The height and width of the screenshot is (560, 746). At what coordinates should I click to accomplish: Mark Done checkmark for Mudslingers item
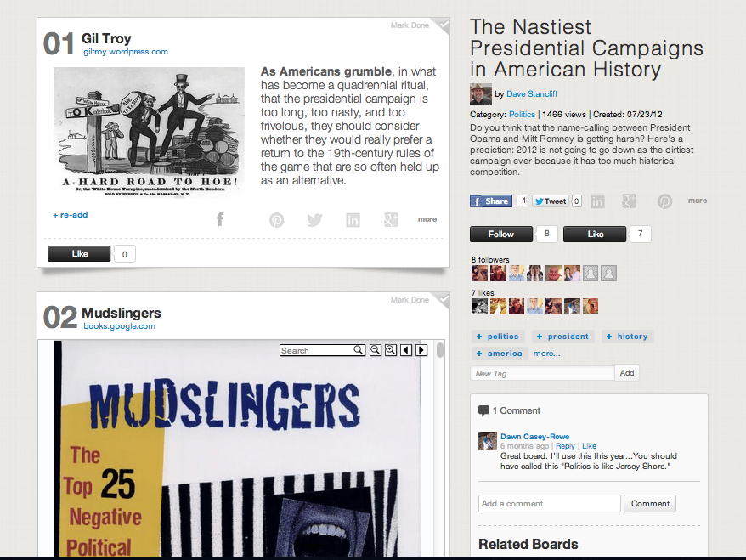[443, 299]
